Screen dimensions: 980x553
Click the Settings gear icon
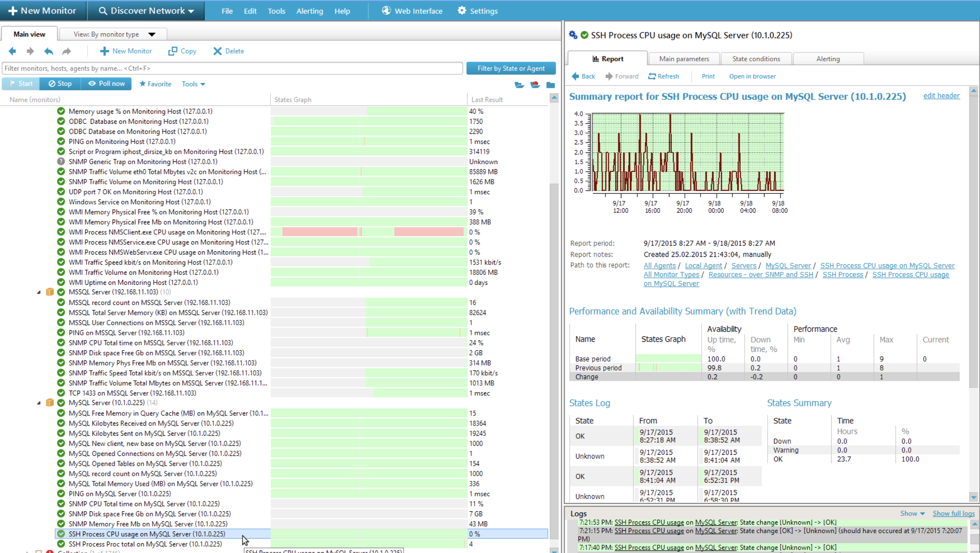(x=462, y=11)
